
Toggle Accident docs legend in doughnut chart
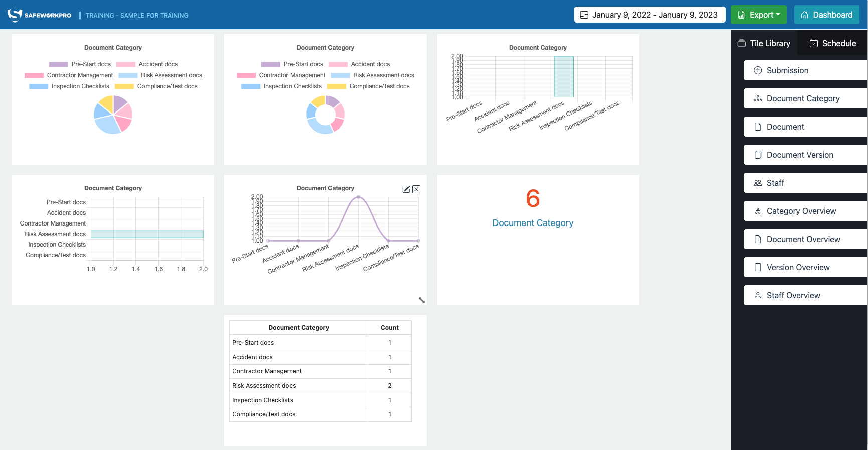359,64
